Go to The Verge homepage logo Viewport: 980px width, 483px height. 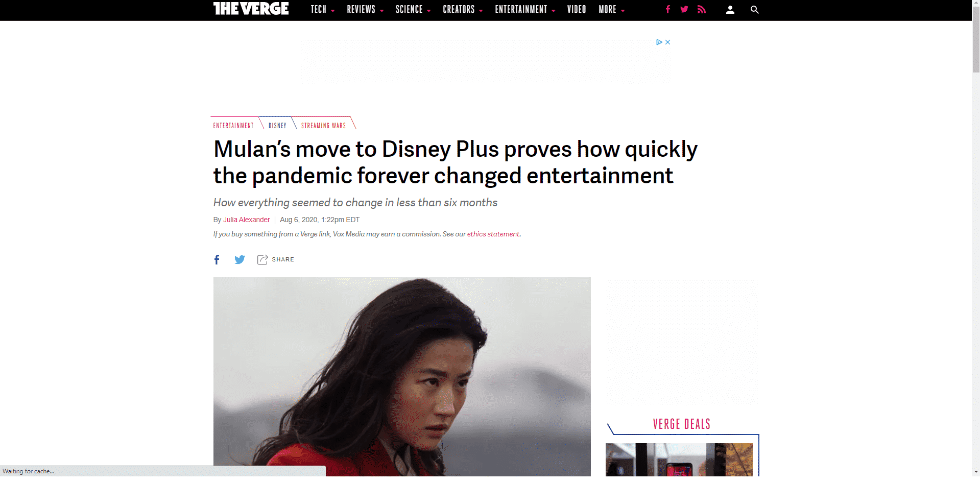pyautogui.click(x=251, y=9)
